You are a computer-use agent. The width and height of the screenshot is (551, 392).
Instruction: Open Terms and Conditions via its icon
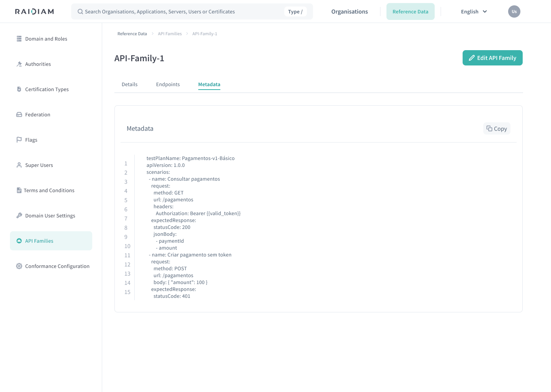(19, 190)
